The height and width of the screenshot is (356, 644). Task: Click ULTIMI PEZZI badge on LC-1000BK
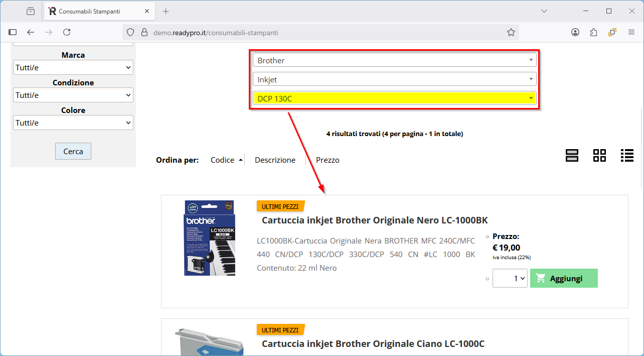(x=280, y=206)
